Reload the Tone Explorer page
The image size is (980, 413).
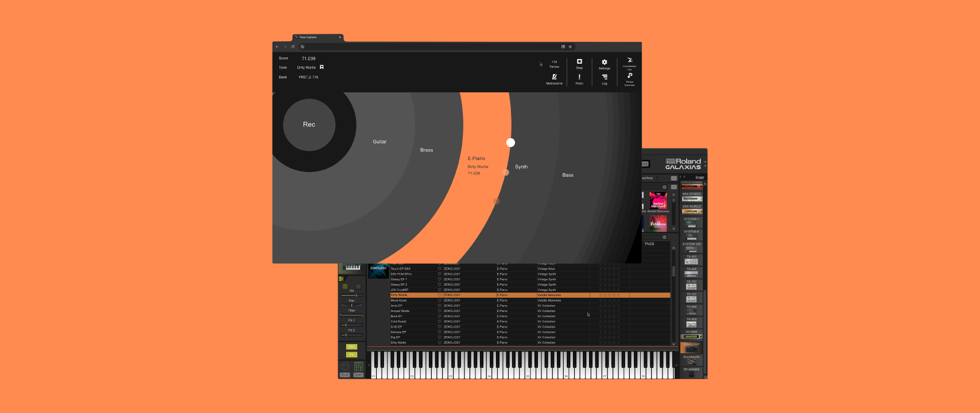point(293,46)
